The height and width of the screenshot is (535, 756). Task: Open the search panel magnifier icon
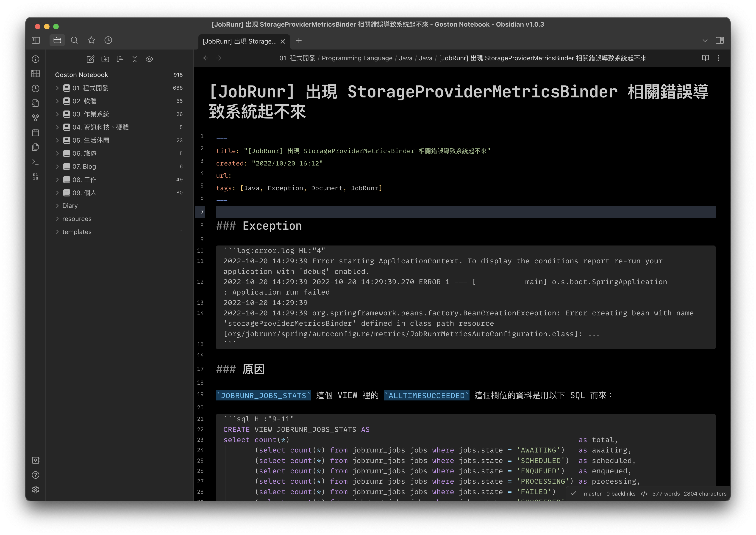pos(75,40)
